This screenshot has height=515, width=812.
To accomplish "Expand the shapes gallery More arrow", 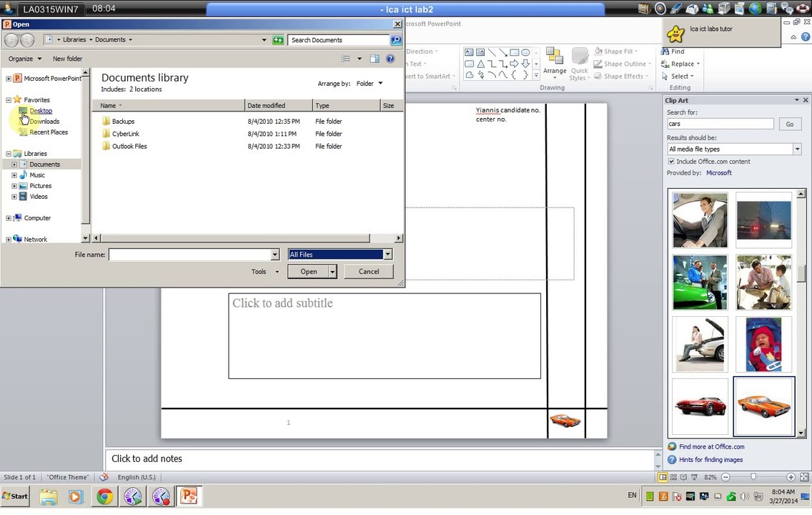I will tap(536, 76).
